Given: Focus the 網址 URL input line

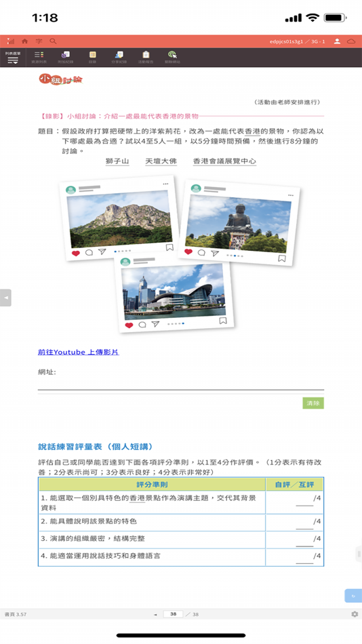Looking at the screenshot, I should click(181, 382).
